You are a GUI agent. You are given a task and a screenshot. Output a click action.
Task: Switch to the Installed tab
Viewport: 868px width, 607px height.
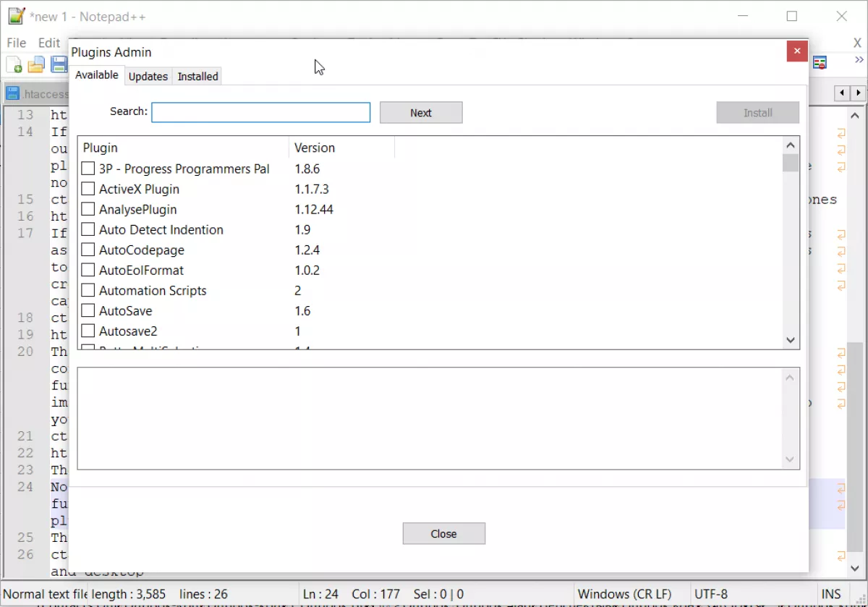[197, 76]
